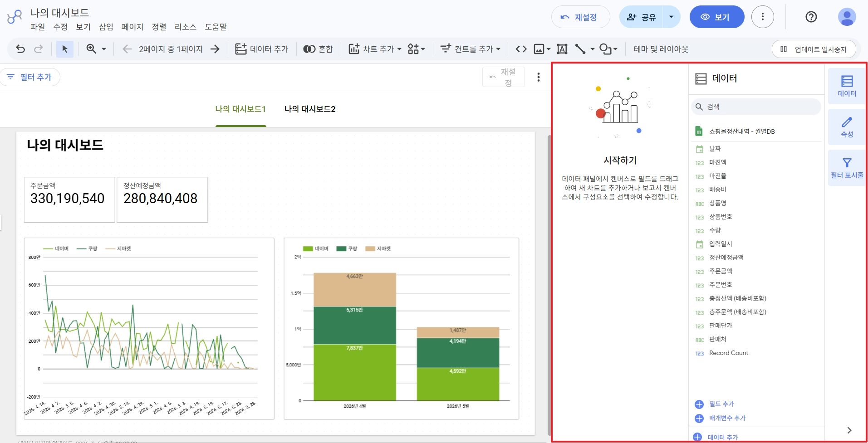Select the pointer selection mode tool
This screenshot has width=868, height=443.
click(65, 49)
